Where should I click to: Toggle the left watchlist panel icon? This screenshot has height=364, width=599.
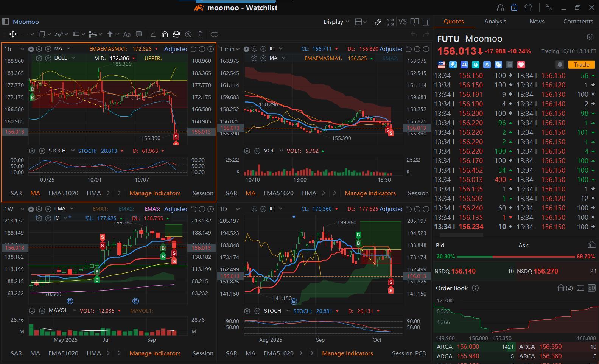6,22
